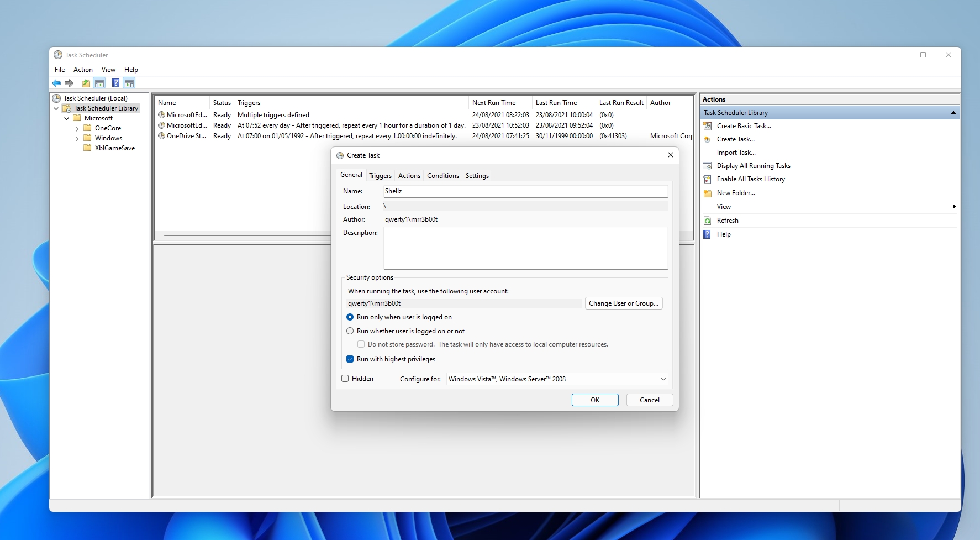Click the Change User or Group button

(x=623, y=303)
